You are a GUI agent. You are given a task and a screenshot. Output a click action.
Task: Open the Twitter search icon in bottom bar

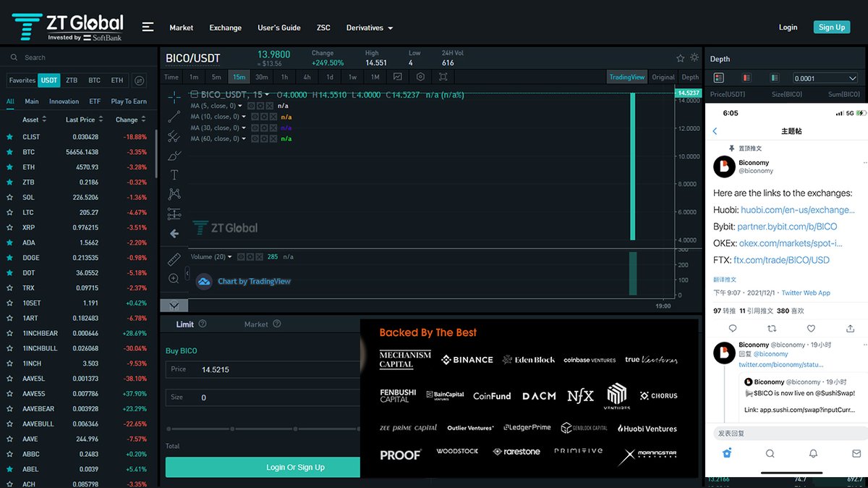coord(770,453)
